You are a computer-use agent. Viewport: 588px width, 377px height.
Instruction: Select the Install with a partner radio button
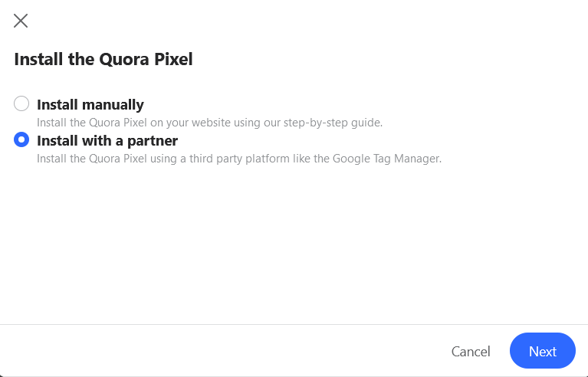21,139
